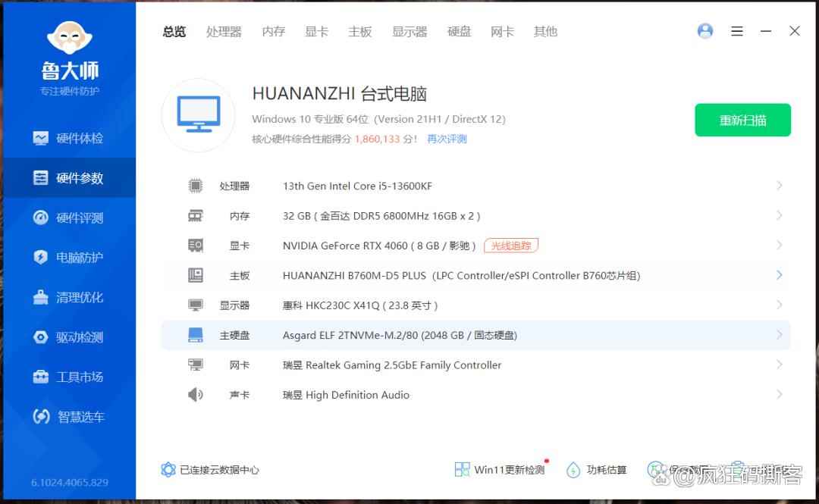This screenshot has width=819, height=504.
Task: Click the 声卡 speaker icon
Action: [196, 394]
